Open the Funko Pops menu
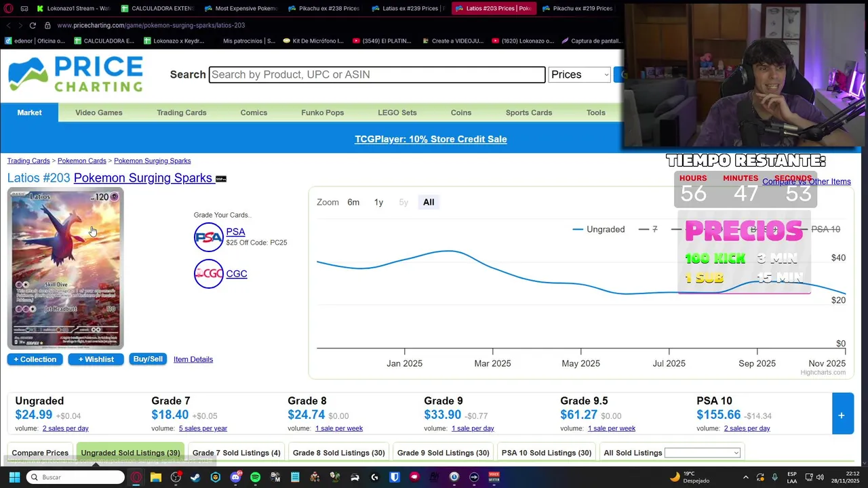The height and width of the screenshot is (488, 868). 323,113
